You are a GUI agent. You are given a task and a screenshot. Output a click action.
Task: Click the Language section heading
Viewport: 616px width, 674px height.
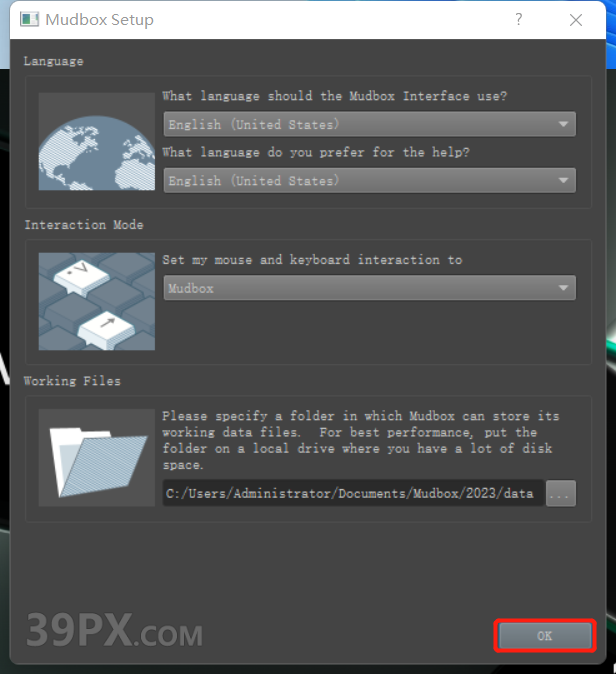pyautogui.click(x=54, y=61)
